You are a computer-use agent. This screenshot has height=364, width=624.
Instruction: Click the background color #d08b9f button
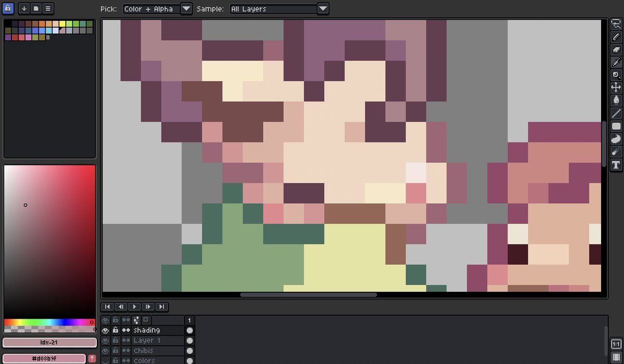[44, 358]
